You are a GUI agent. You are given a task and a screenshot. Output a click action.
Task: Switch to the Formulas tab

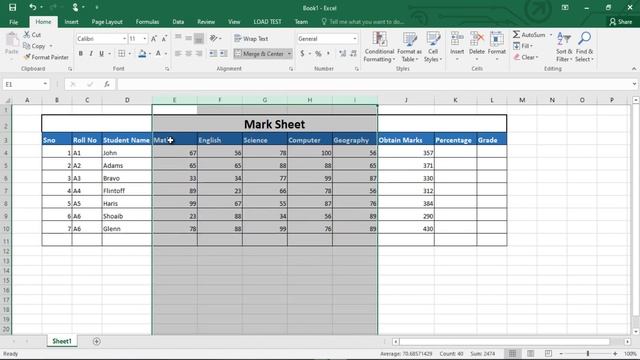tap(147, 22)
